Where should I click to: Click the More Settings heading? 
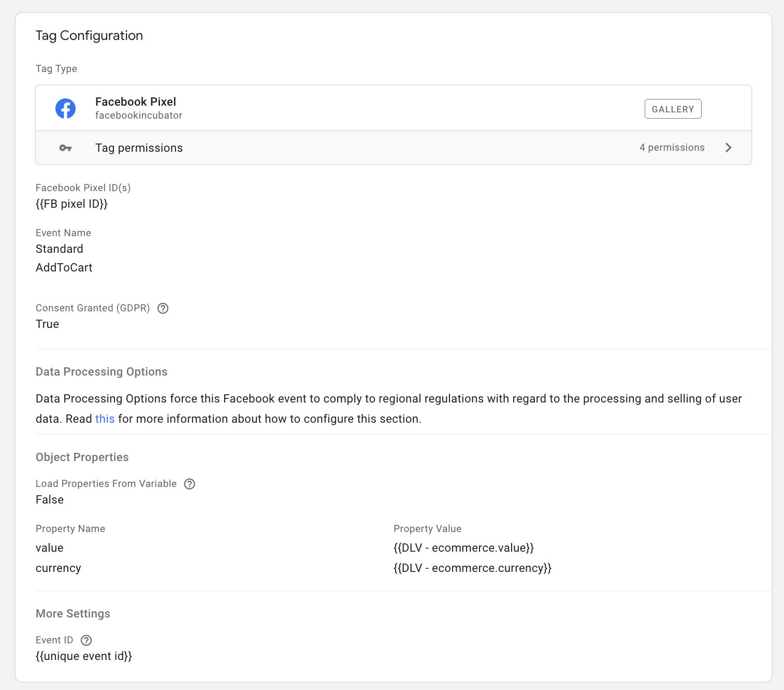point(73,614)
